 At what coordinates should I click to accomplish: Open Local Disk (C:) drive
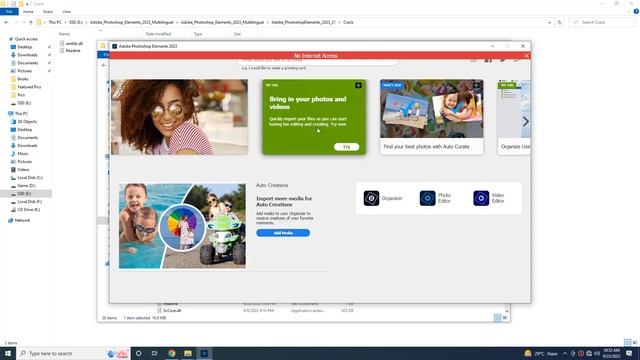coord(30,178)
